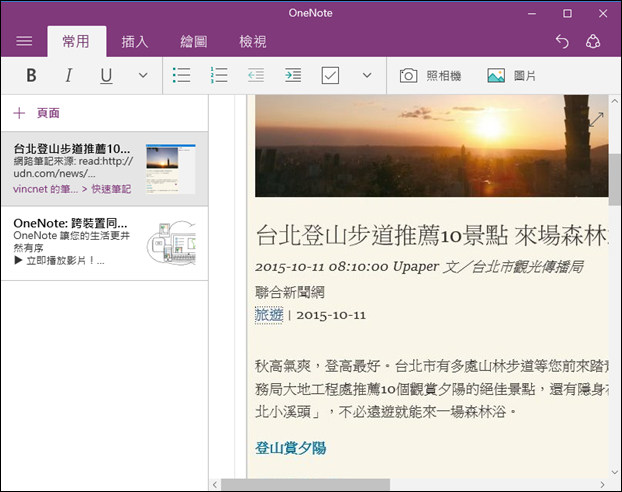Apply numbered list
This screenshot has height=492, width=622.
click(x=219, y=75)
